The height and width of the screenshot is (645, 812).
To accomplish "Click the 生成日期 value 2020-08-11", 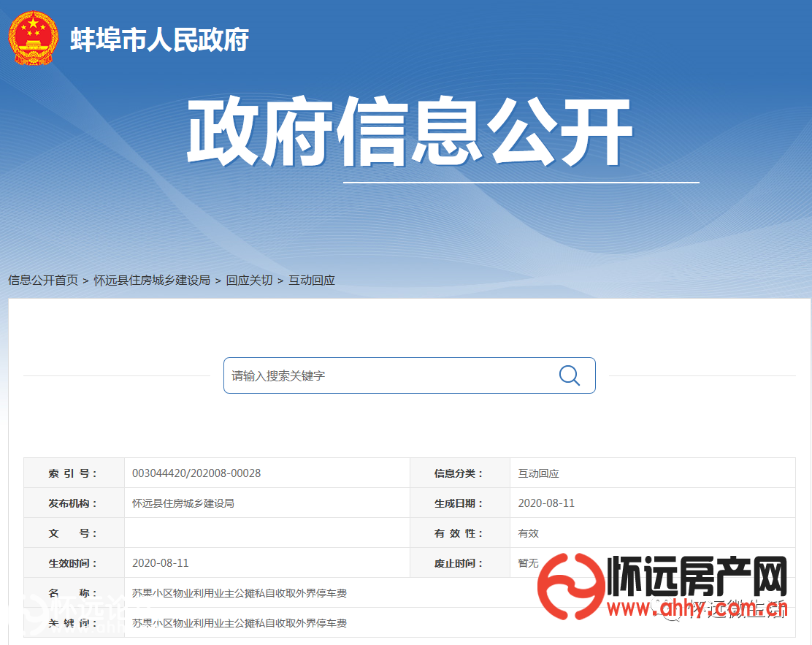I will tap(546, 503).
